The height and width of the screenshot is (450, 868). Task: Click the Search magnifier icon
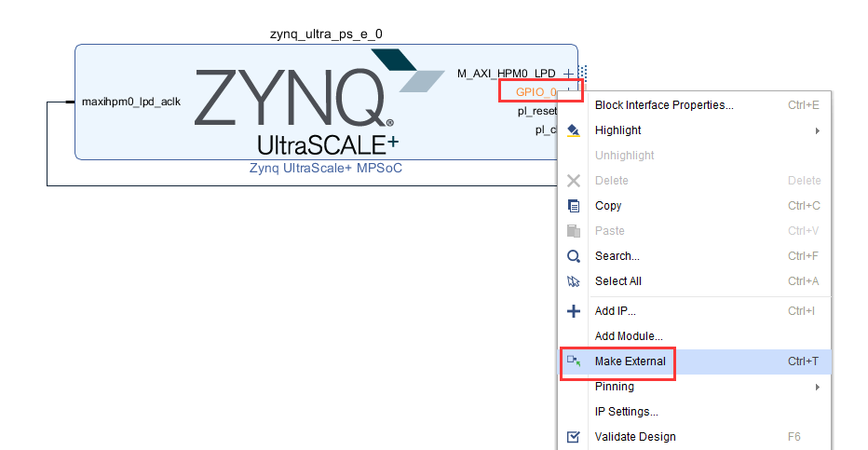tap(574, 256)
